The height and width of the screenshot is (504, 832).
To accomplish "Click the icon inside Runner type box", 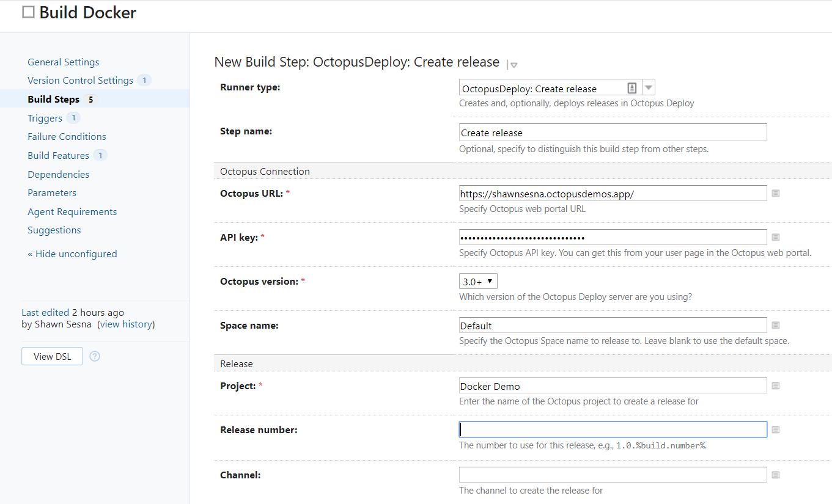I will [x=632, y=88].
